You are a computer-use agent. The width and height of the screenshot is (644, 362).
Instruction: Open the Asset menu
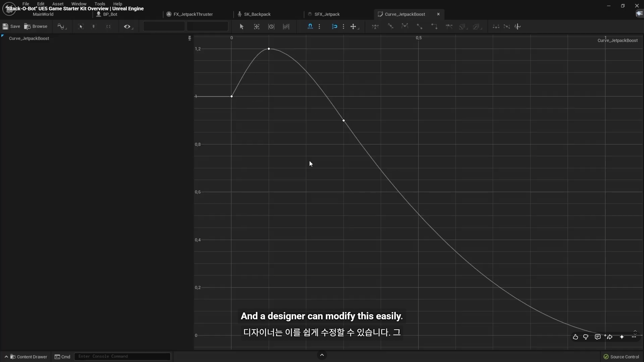coord(58,4)
